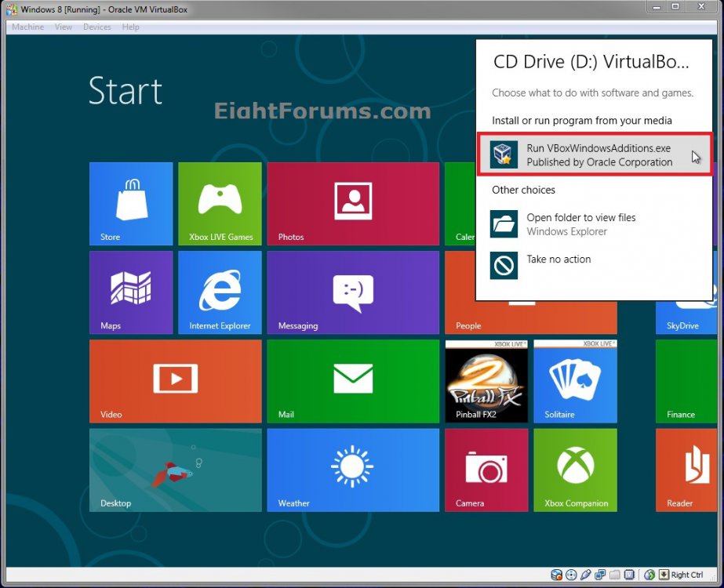The width and height of the screenshot is (724, 588).
Task: Click the shared folders status icon
Action: 615,575
